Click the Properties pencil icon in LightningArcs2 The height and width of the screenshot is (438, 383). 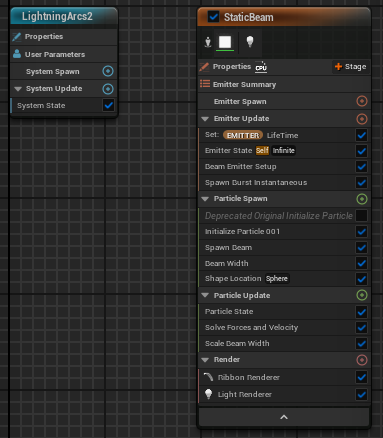[x=17, y=37]
